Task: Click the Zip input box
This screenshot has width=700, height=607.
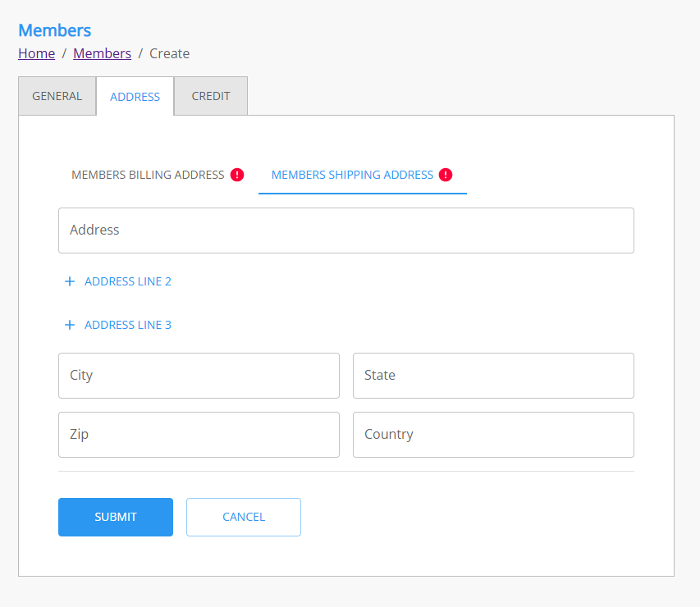Action: pos(199,435)
